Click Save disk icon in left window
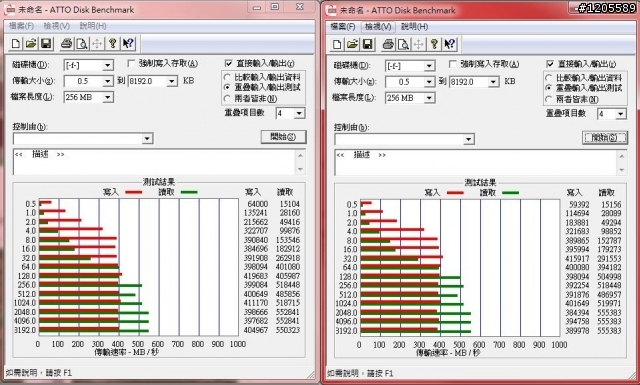The image size is (640, 385). tap(46, 44)
